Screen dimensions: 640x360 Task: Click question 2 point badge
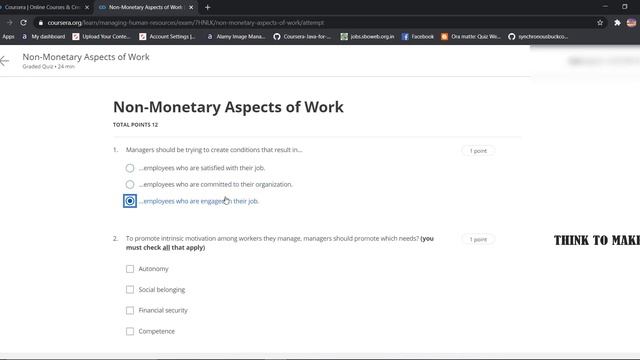478,240
